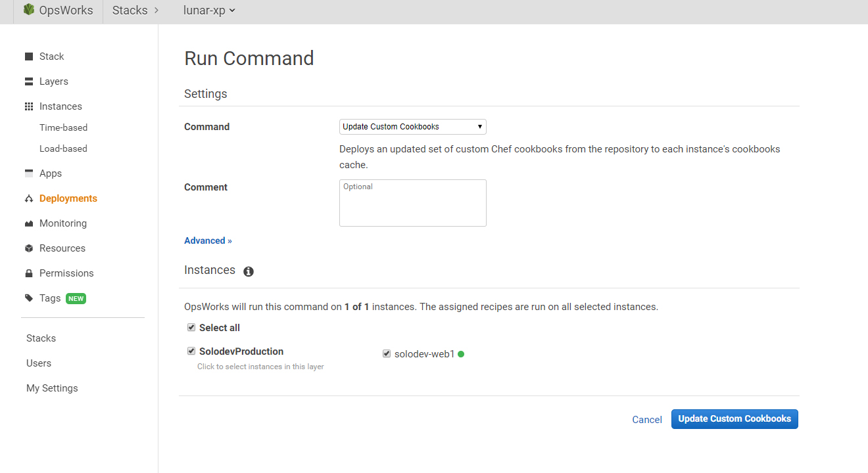The width and height of the screenshot is (868, 473).
Task: Click the SolodevProduction layer name
Action: [241, 351]
